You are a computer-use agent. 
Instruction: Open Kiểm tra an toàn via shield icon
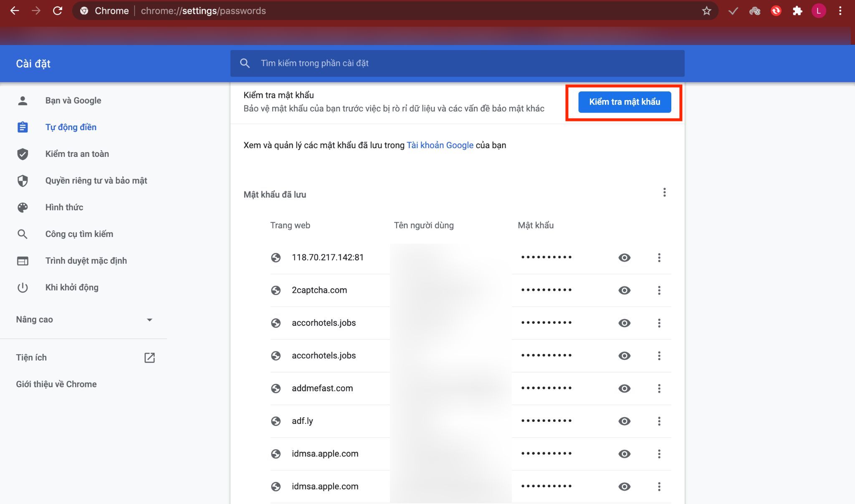point(23,154)
